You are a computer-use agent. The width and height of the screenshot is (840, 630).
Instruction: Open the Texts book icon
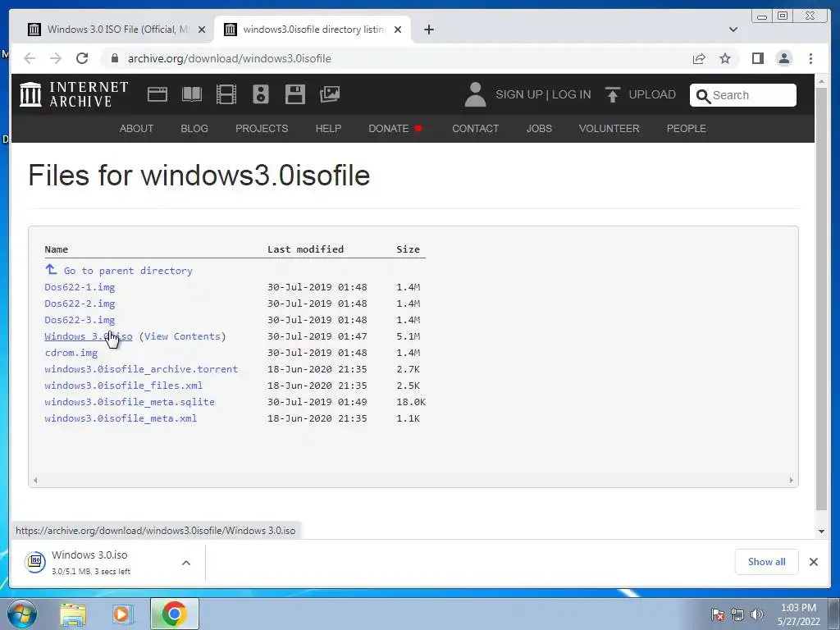coord(192,94)
